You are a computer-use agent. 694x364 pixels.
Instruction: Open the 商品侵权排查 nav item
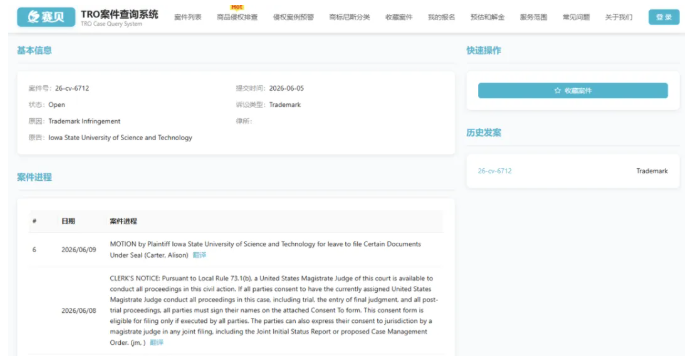pyautogui.click(x=237, y=17)
